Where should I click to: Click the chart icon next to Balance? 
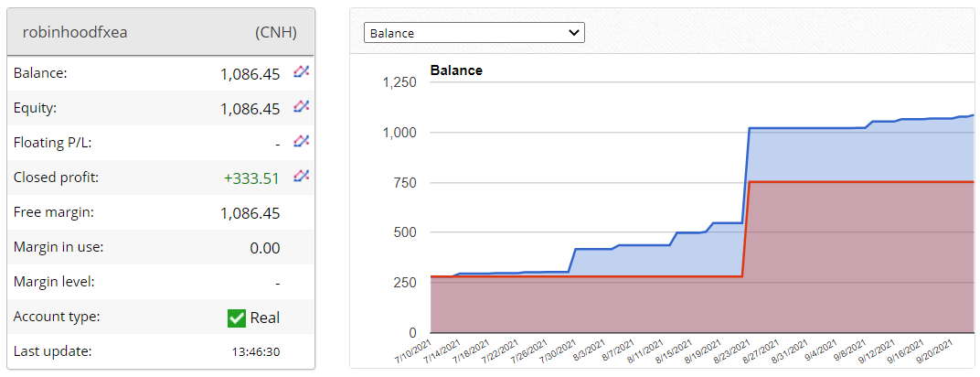(301, 72)
